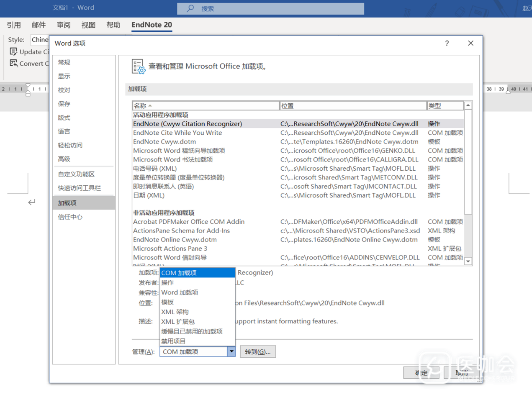Click the add-in list scroll up arrow
This screenshot has width=532, height=397.
click(x=468, y=105)
